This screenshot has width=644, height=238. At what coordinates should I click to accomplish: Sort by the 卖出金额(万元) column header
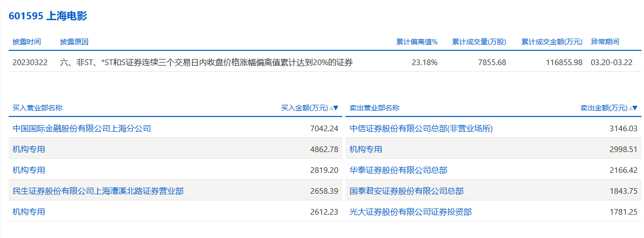(603, 108)
